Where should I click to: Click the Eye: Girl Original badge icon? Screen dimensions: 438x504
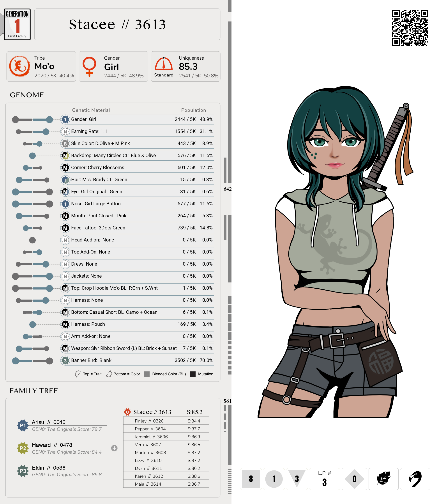pos(65,192)
